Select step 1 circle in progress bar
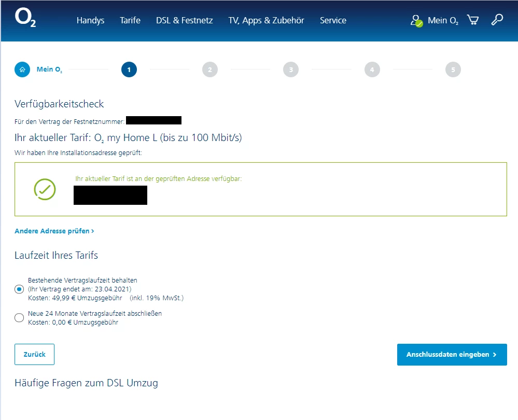The width and height of the screenshot is (518, 420). coord(129,69)
